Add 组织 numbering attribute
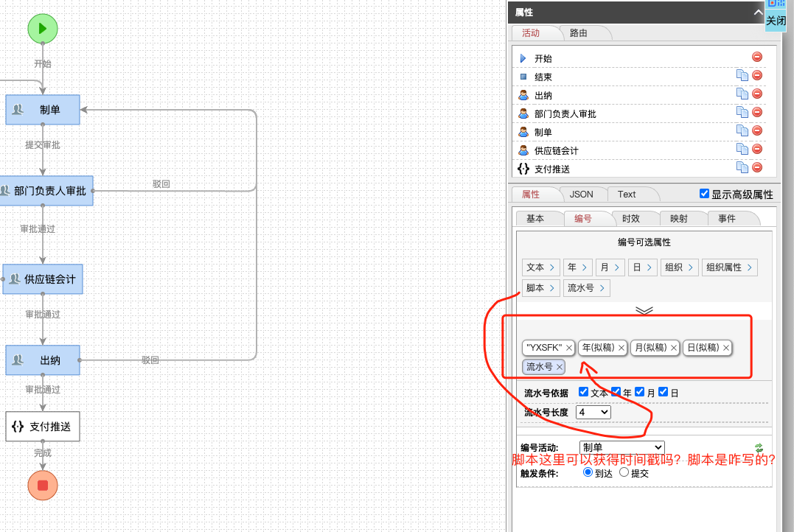The image size is (794, 532). [680, 267]
